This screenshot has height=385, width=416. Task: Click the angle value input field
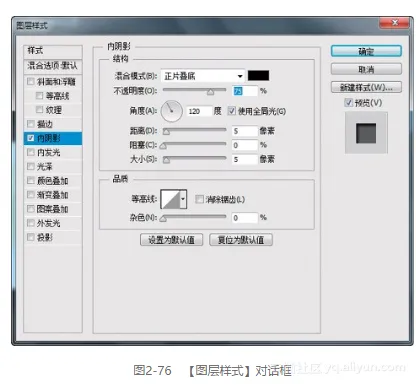click(x=199, y=111)
